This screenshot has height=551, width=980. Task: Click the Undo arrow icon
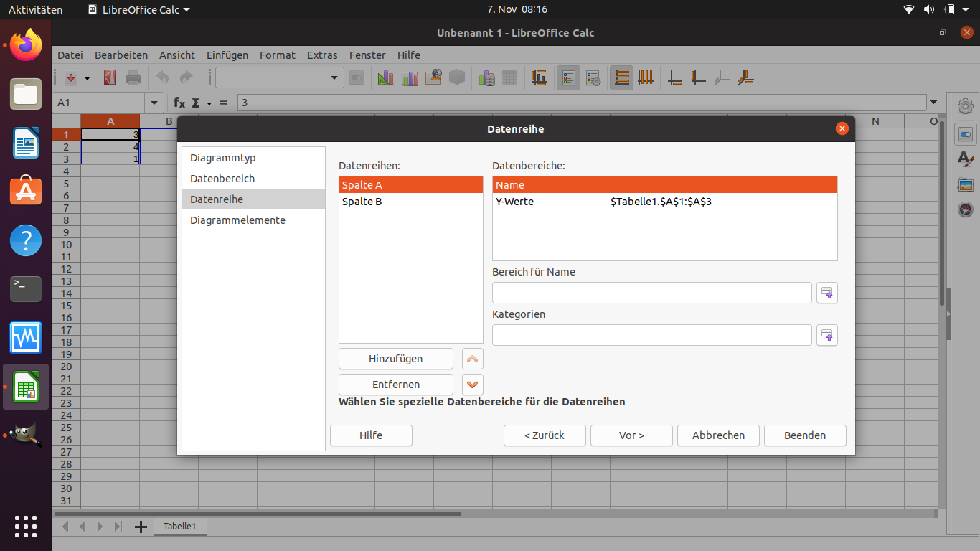[163, 77]
